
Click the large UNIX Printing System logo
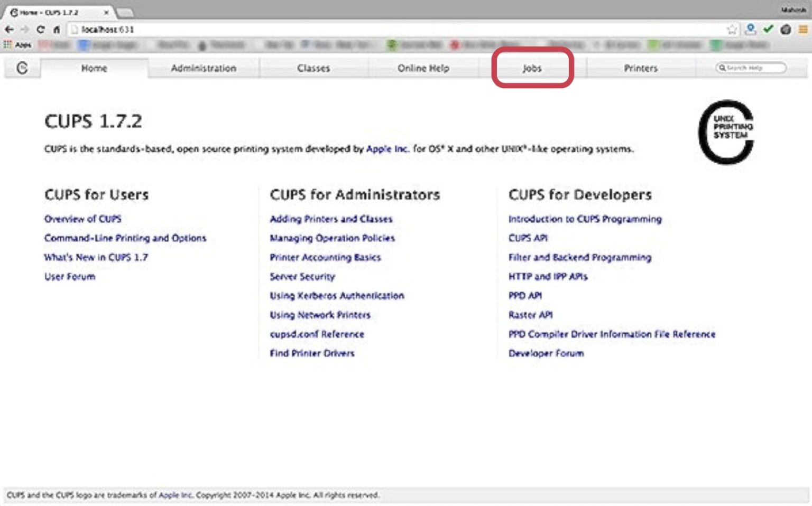(726, 132)
